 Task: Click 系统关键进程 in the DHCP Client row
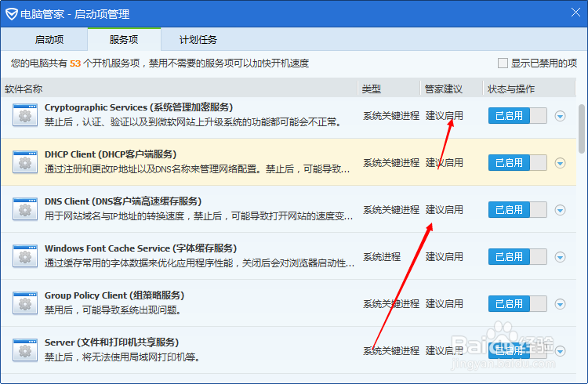click(x=391, y=163)
